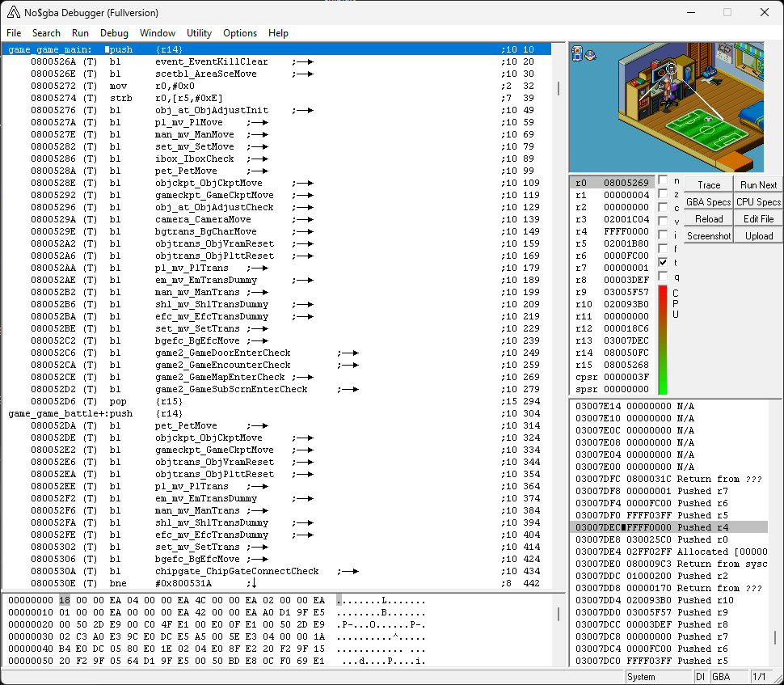Viewport: 784px width, 685px height.
Task: Toggle the i flag checkbox
Action: point(663,235)
